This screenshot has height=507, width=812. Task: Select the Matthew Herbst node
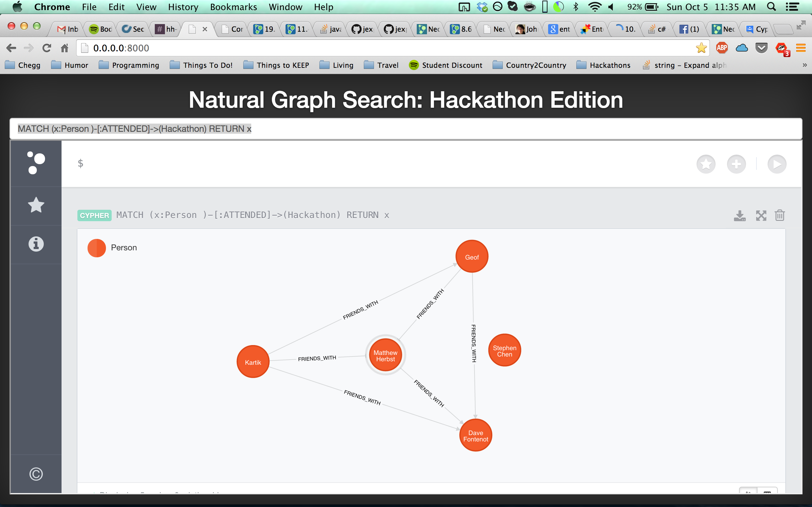[385, 356]
